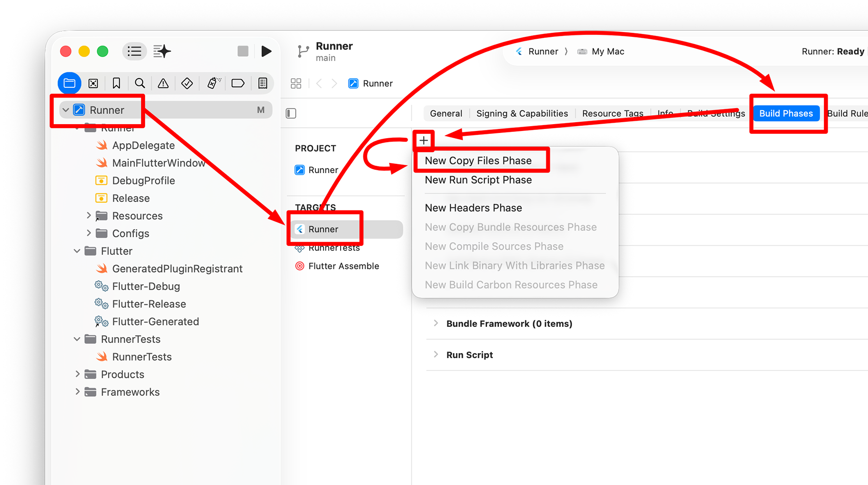Add a new build phase with plus button
Screen dimensions: 868x485
tap(424, 141)
